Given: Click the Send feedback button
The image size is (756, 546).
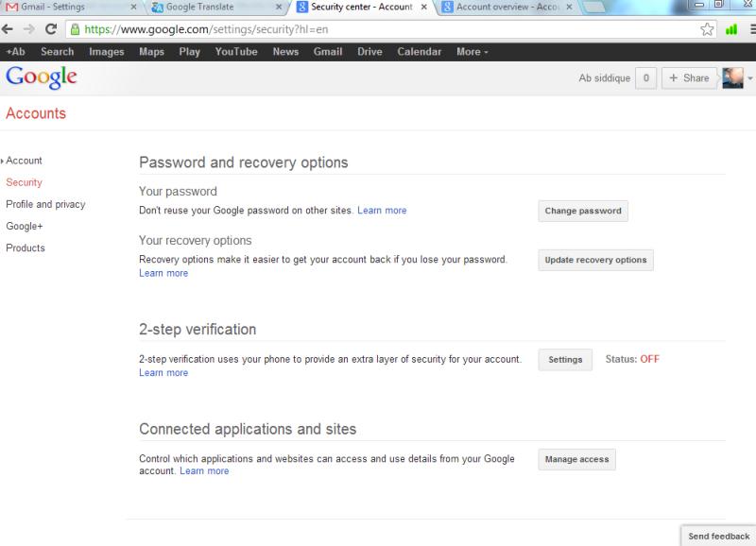Looking at the screenshot, I should 719,536.
